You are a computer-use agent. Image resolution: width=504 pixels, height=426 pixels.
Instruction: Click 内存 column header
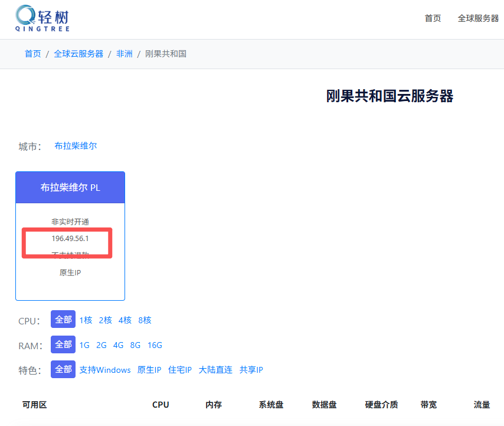pos(214,405)
